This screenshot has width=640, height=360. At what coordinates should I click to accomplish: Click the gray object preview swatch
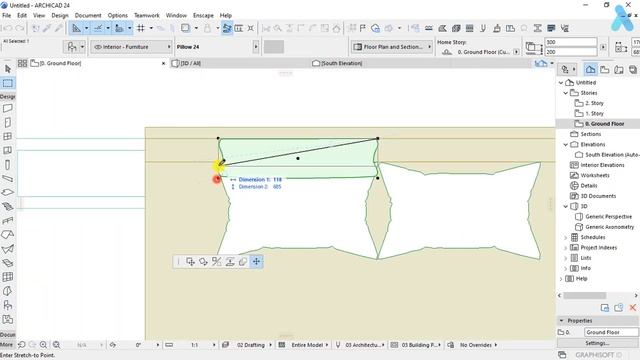(274, 47)
